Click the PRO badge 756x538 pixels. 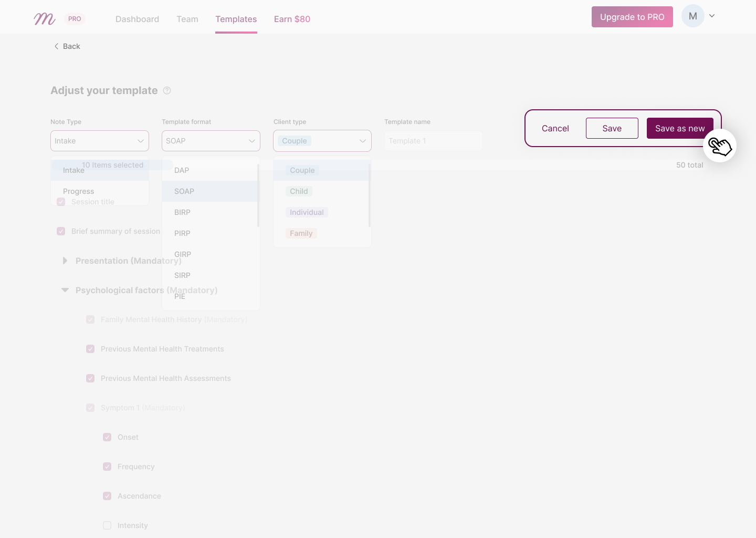pyautogui.click(x=75, y=19)
